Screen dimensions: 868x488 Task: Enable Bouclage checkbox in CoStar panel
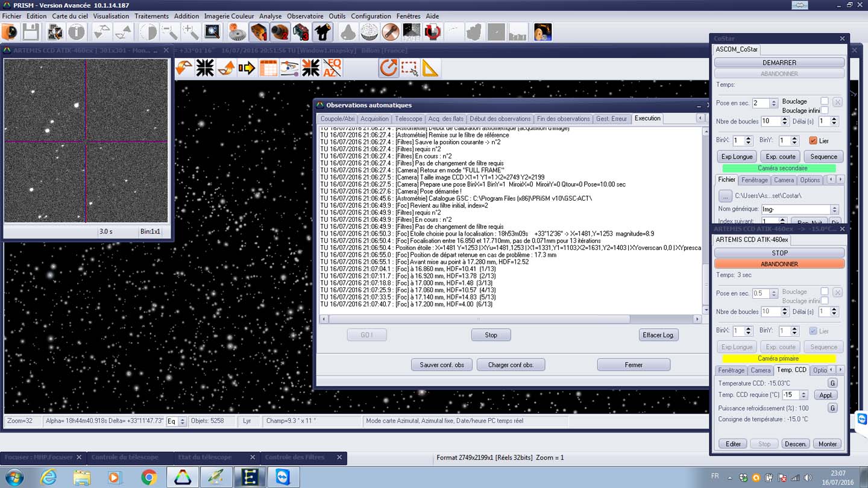(x=824, y=101)
